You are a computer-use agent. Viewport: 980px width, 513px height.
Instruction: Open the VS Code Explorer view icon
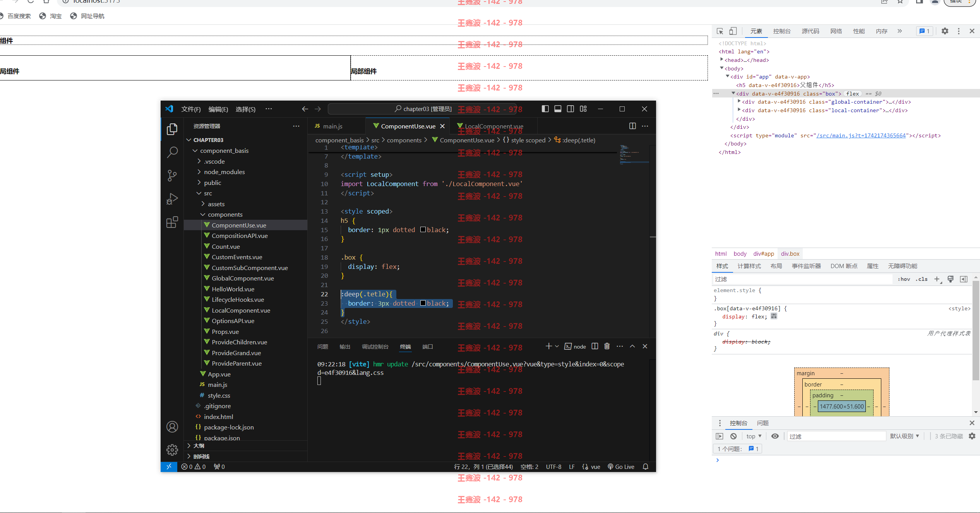pyautogui.click(x=172, y=129)
